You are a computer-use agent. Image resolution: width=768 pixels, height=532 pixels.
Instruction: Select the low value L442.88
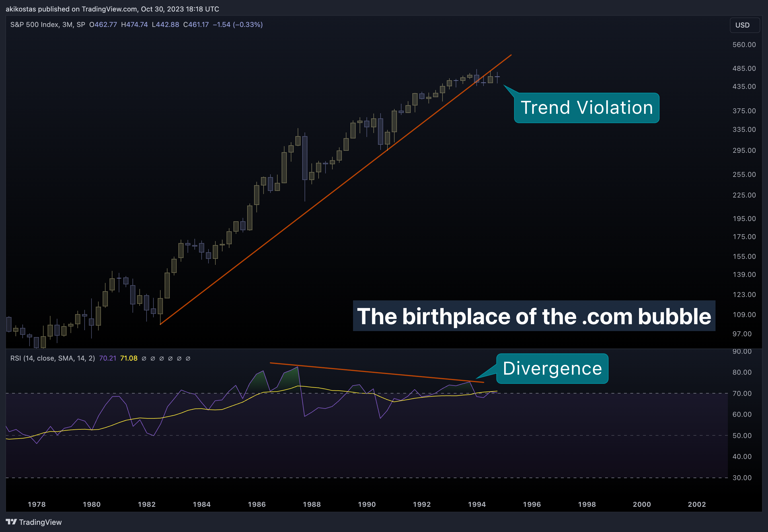click(x=165, y=25)
